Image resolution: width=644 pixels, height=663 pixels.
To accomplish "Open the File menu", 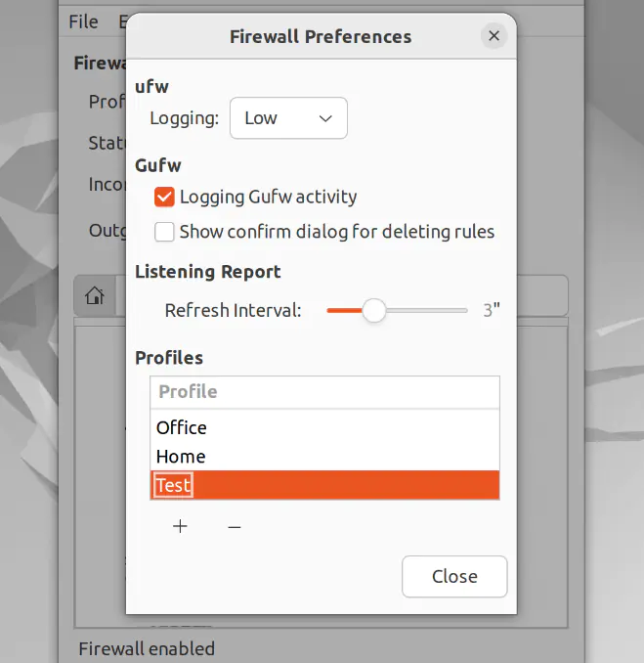I will pyautogui.click(x=83, y=22).
